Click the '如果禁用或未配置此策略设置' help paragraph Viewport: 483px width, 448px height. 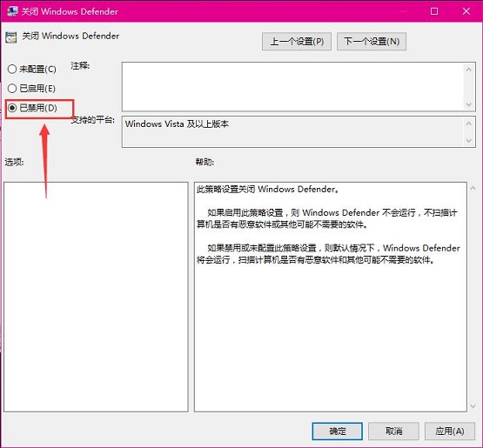pyautogui.click(x=328, y=254)
